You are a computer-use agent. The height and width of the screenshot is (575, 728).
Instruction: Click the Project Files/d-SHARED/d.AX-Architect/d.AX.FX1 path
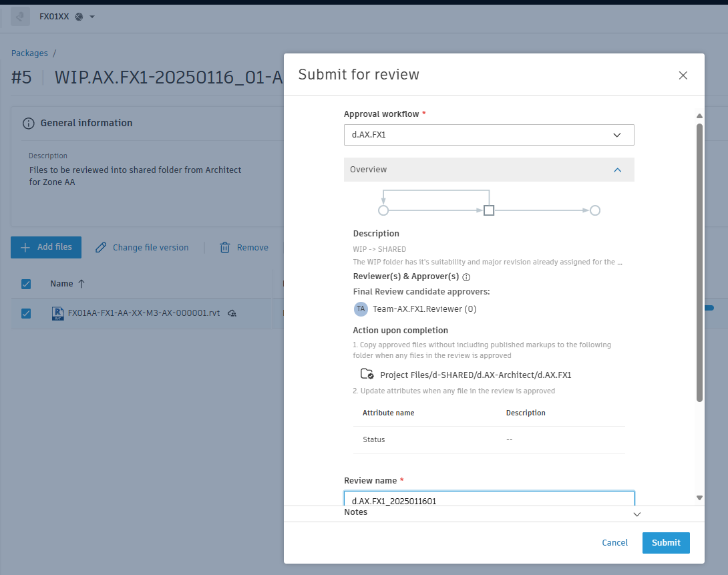click(x=476, y=375)
